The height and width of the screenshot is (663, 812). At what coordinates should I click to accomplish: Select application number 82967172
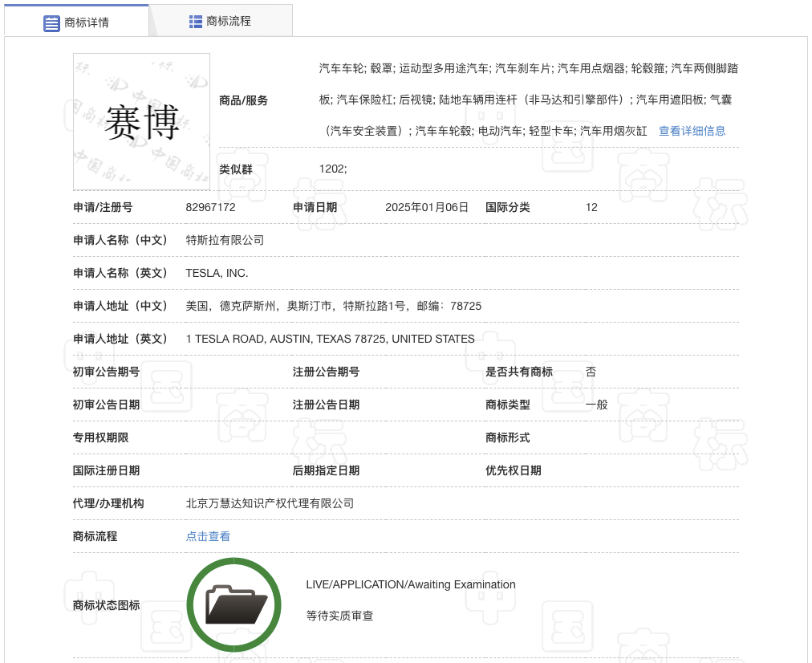point(211,207)
